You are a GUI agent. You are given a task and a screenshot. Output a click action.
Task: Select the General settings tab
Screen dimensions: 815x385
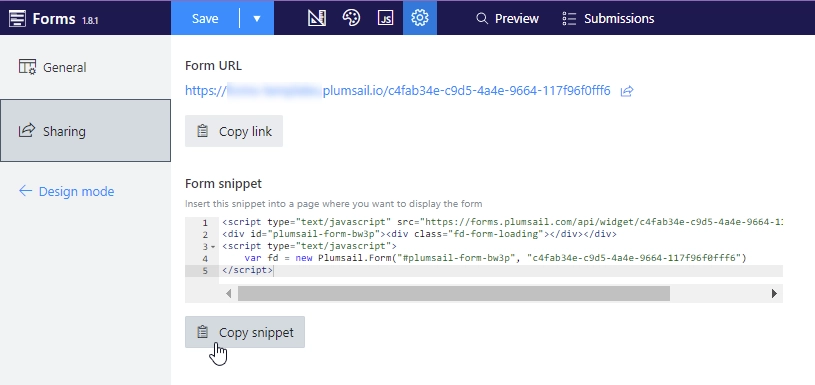click(85, 67)
